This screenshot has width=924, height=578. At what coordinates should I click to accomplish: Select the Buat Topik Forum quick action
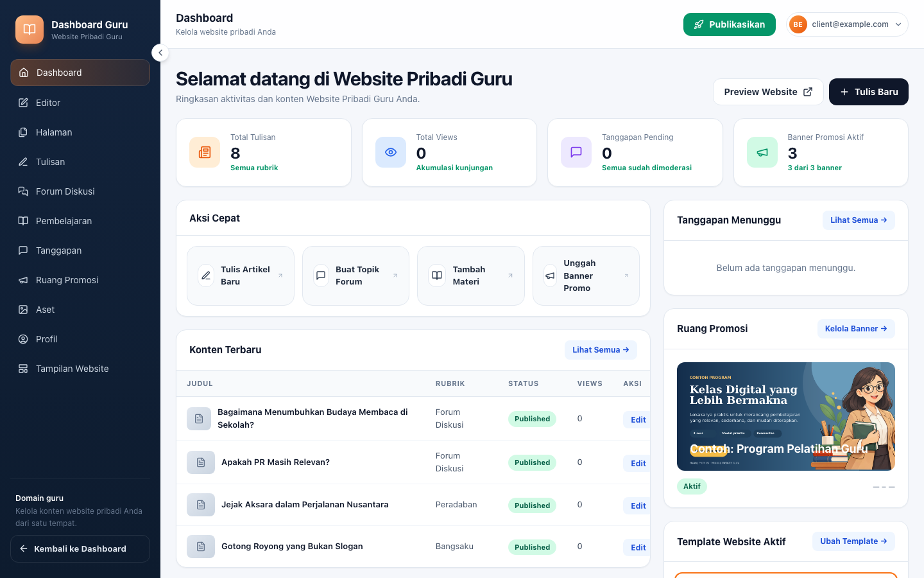pos(355,276)
